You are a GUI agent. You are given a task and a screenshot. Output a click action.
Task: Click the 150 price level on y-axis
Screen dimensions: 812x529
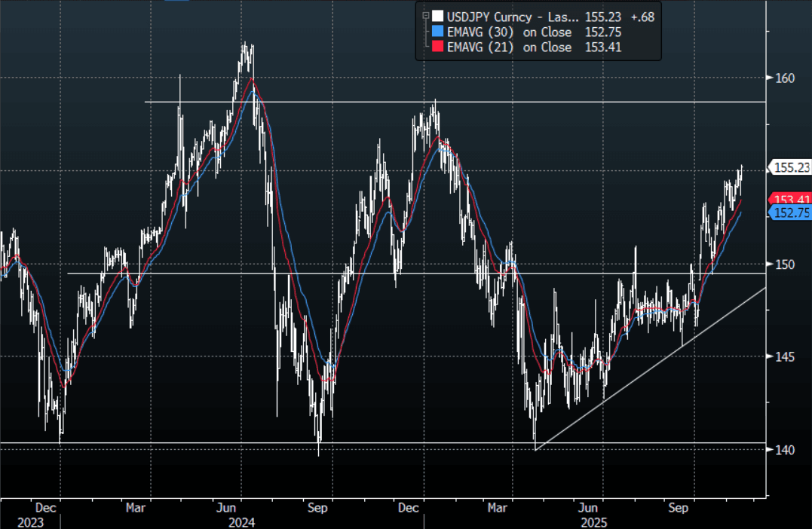pyautogui.click(x=784, y=264)
